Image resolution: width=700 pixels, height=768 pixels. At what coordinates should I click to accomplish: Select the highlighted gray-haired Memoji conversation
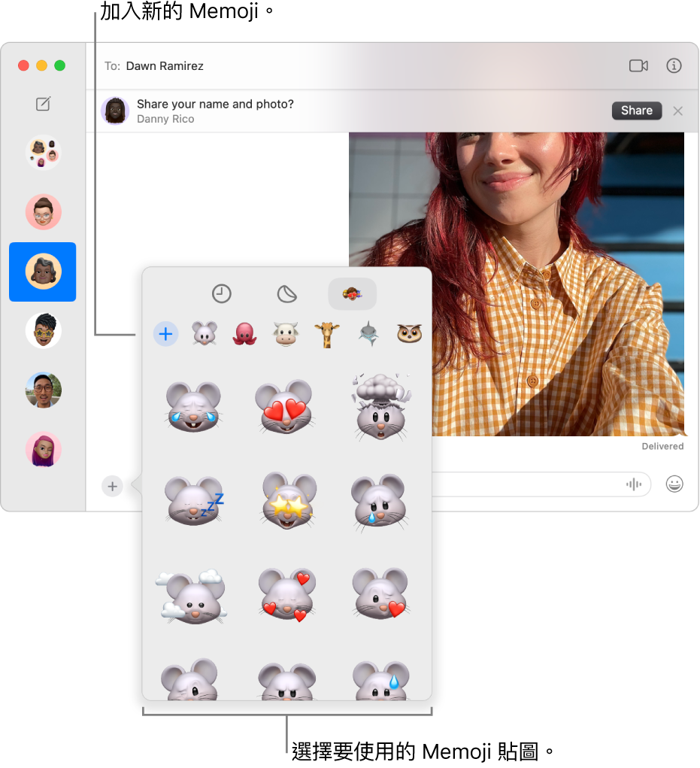click(43, 272)
